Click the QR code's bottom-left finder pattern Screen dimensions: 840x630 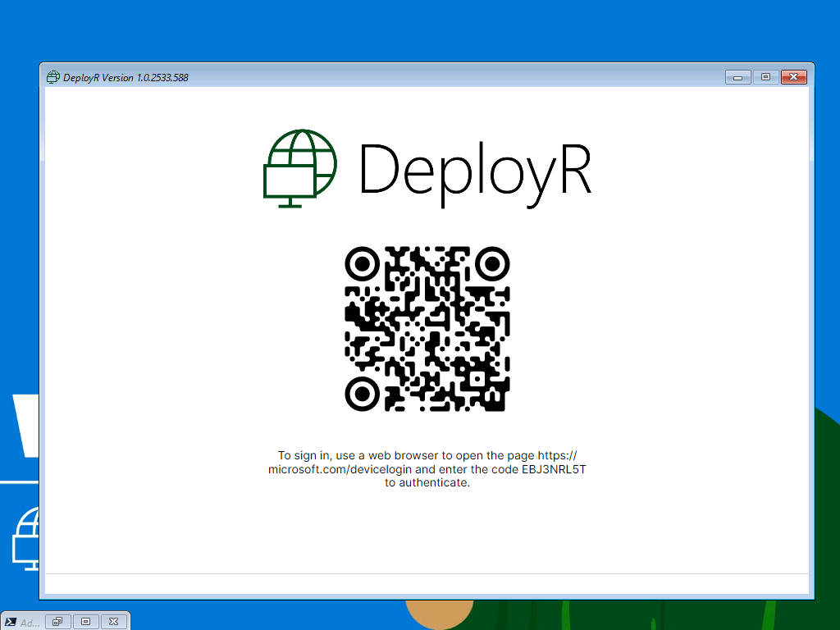click(x=361, y=394)
